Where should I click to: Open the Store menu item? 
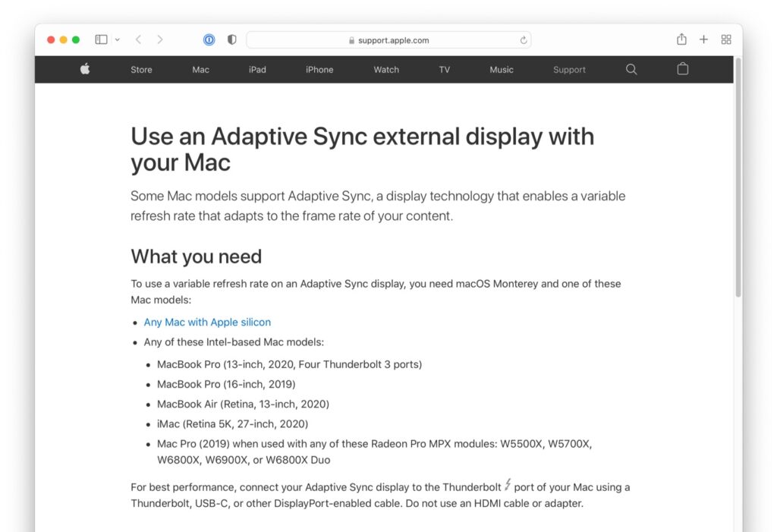[x=141, y=69]
